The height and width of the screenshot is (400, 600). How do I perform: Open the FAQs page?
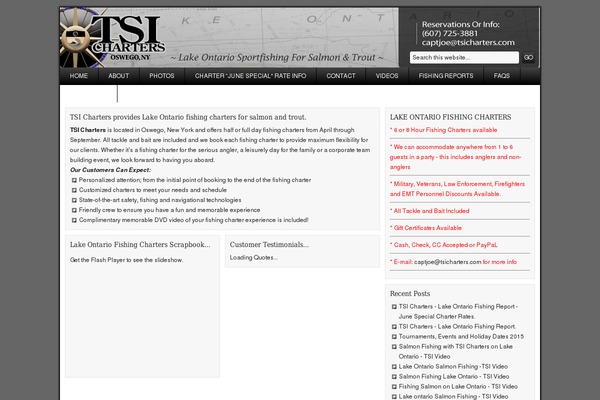[502, 76]
